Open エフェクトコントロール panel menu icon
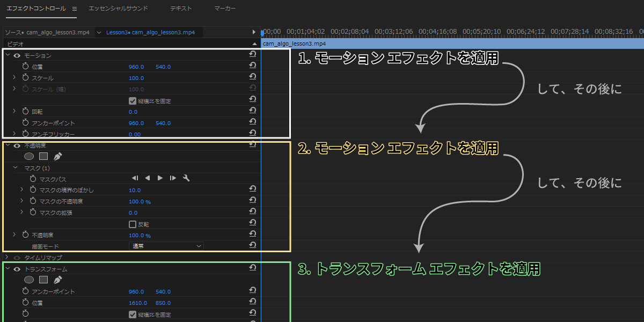The height and width of the screenshot is (322, 644). point(75,9)
